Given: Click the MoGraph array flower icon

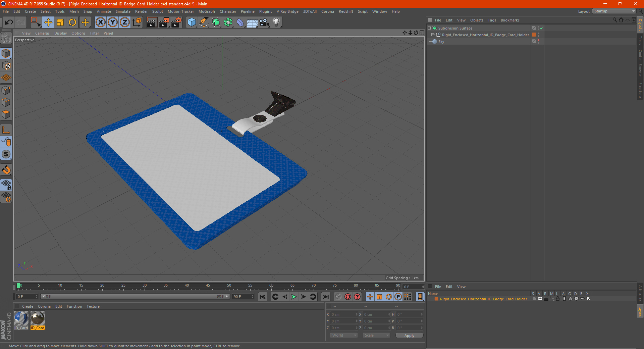Looking at the screenshot, I should tap(228, 22).
